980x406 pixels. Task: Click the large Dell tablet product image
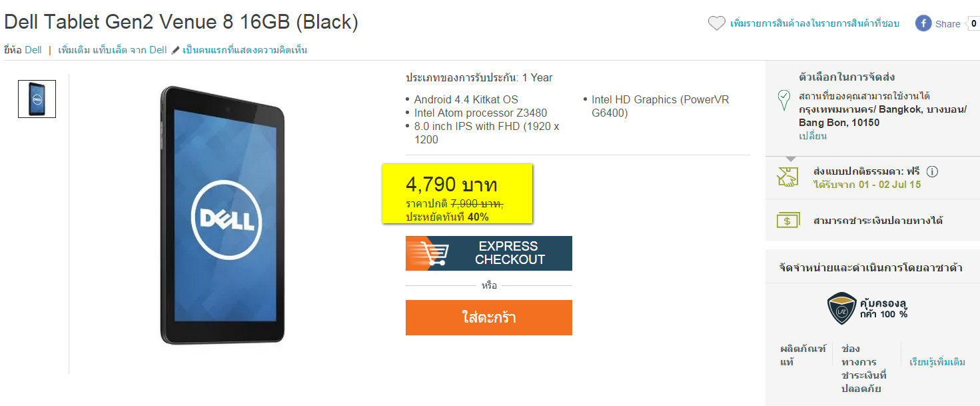pos(222,216)
